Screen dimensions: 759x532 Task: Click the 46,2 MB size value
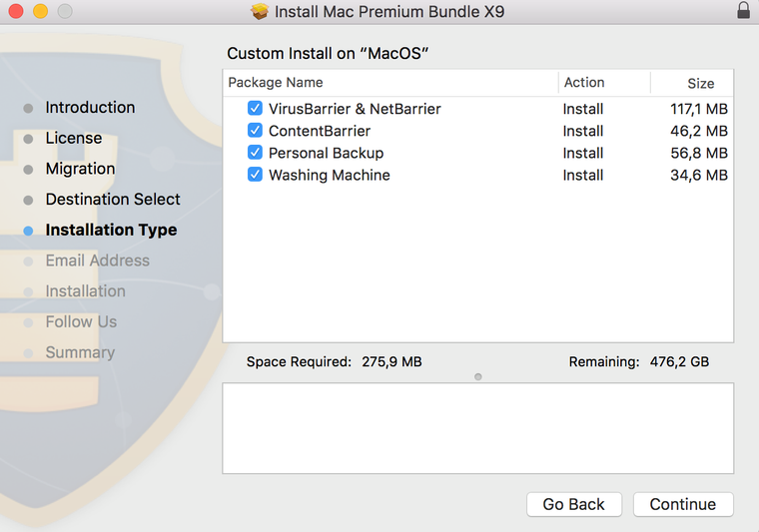(x=699, y=131)
